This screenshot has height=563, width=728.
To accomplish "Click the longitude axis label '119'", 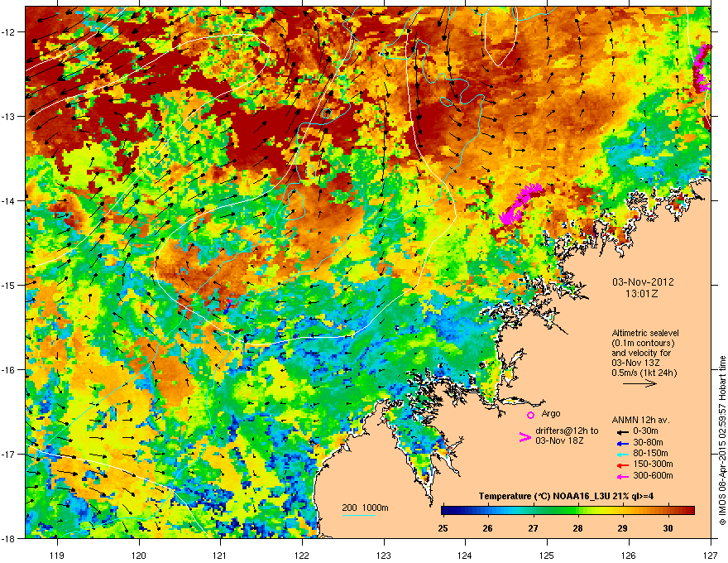I will coord(57,555).
